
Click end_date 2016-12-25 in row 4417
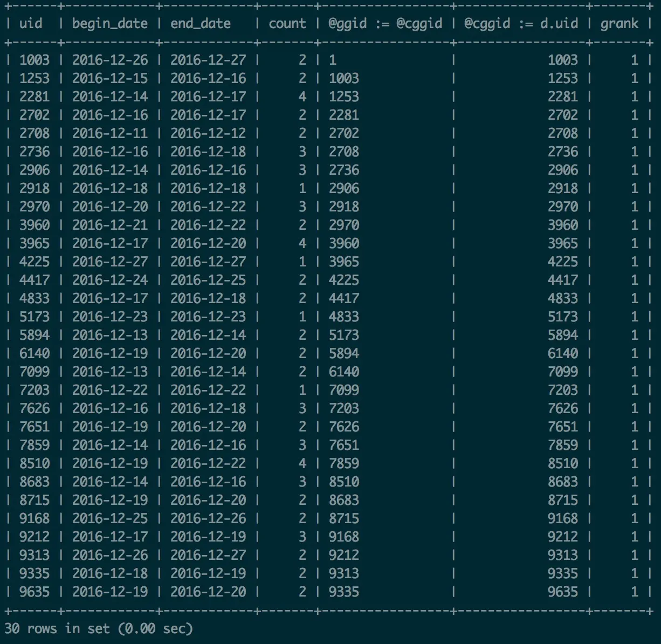[x=208, y=280]
